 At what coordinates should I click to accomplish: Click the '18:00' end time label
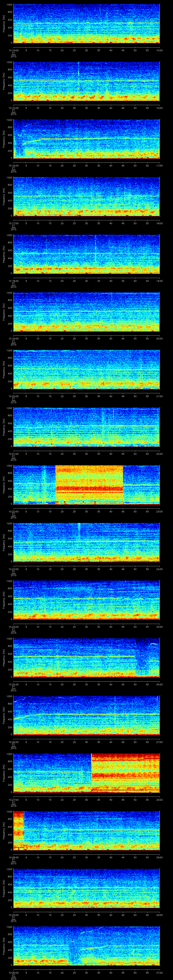pyautogui.click(x=159, y=223)
